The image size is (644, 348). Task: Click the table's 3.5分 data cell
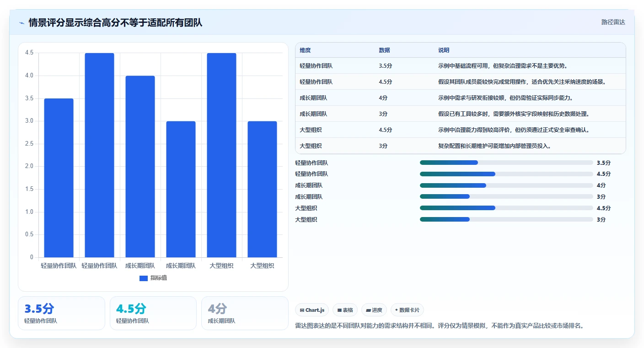pos(386,66)
